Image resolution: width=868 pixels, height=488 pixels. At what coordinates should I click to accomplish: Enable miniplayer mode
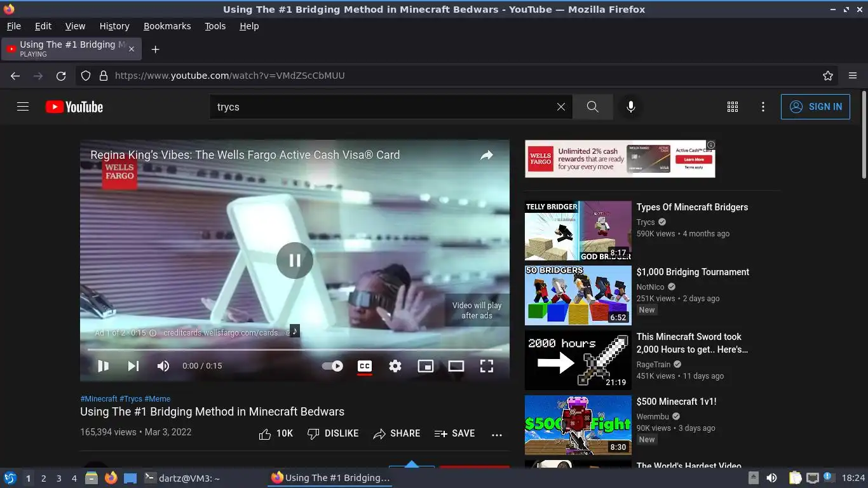tap(426, 366)
